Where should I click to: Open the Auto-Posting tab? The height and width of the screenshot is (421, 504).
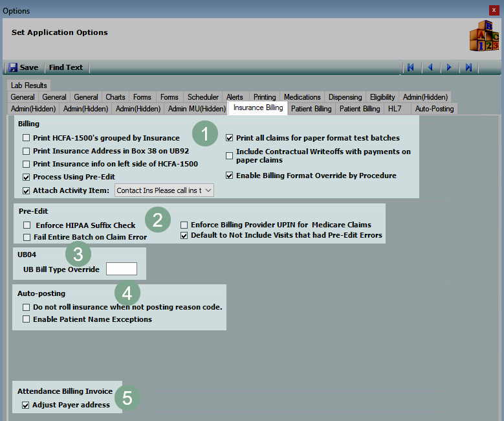[434, 109]
